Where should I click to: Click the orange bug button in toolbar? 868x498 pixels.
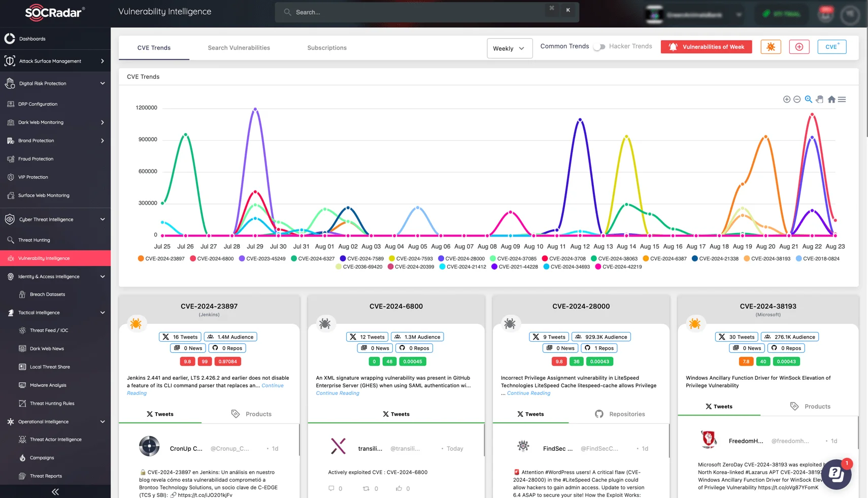tap(771, 47)
